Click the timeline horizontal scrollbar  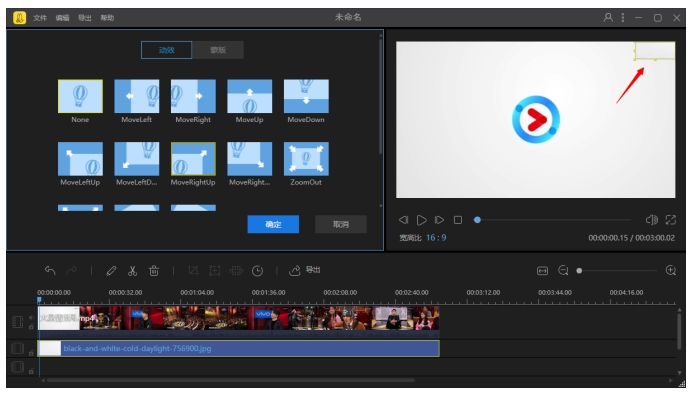tap(231, 380)
